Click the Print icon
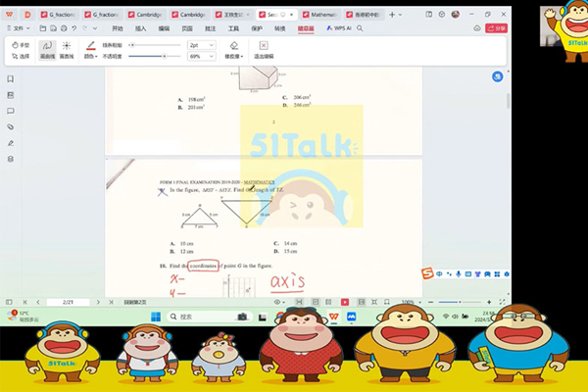Screen dimensions: 588x392 [x=64, y=28]
